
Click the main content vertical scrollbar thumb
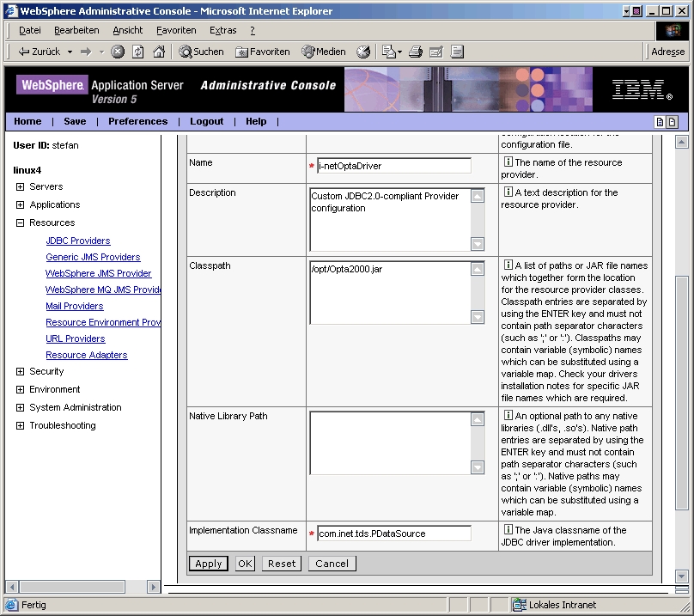coord(682,393)
